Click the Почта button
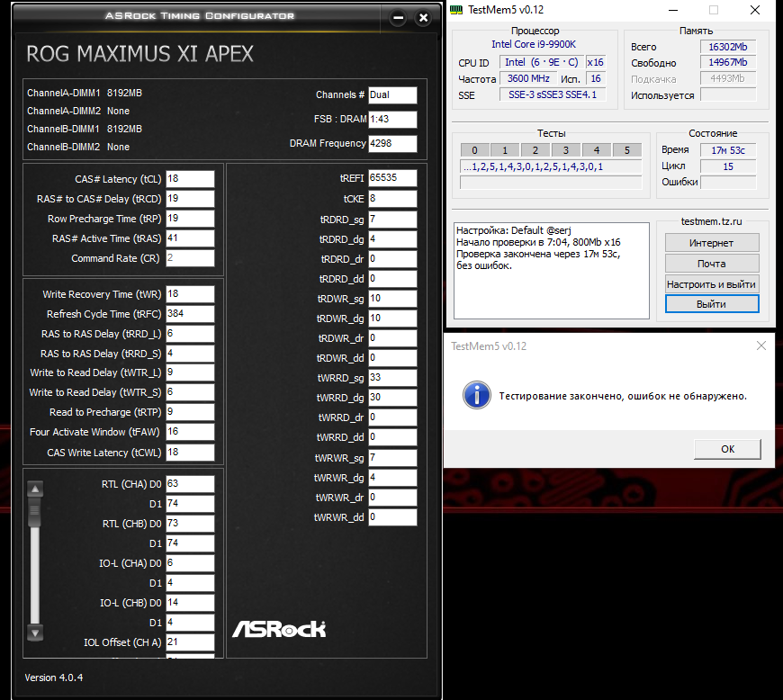Screen dimensions: 783x700 click(x=712, y=264)
